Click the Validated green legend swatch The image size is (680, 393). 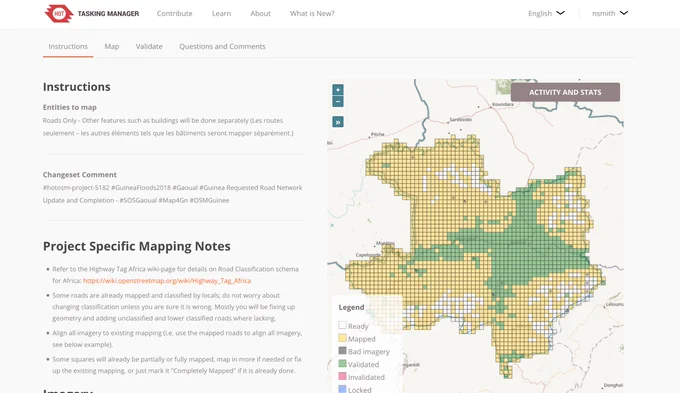[342, 364]
